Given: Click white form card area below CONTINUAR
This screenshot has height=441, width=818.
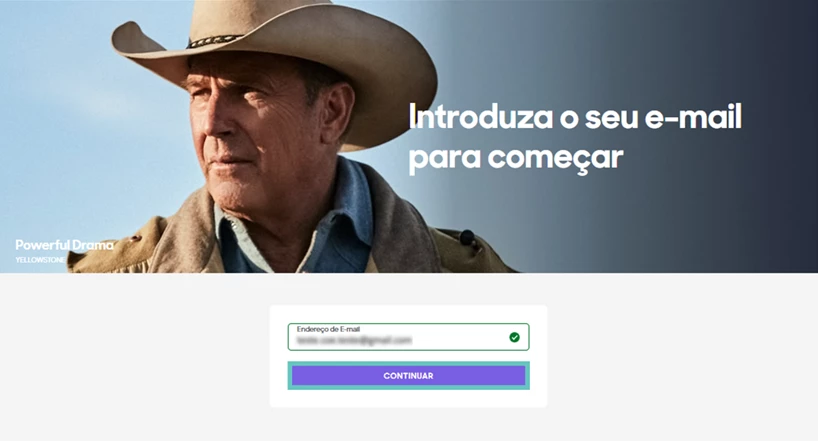Looking at the screenshot, I should pos(408,398).
